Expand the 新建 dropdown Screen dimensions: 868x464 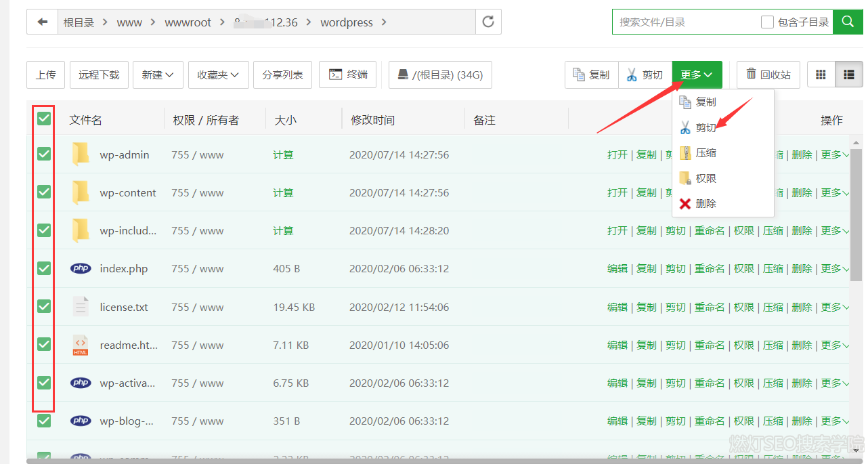(x=158, y=75)
